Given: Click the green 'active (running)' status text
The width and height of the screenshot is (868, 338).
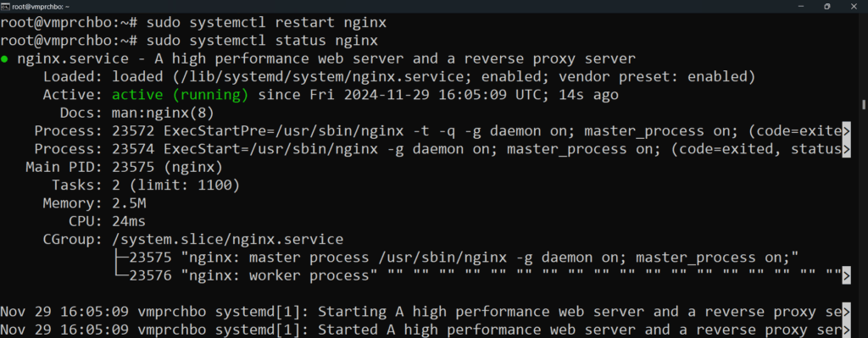Looking at the screenshot, I should 181,95.
